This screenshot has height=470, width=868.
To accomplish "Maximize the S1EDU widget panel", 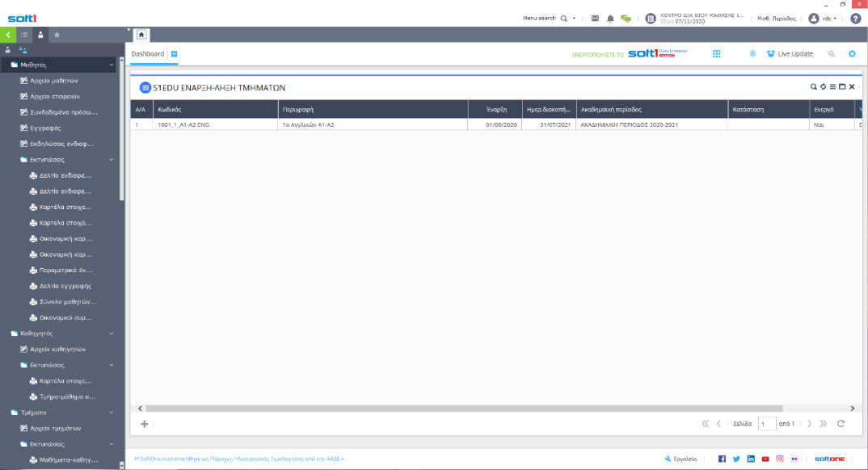I will [x=842, y=86].
